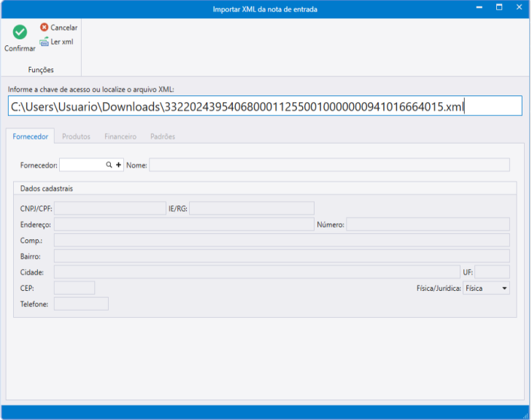Click into the Bairro field
Image resolution: width=532 pixels, height=420 pixels.
click(x=282, y=256)
